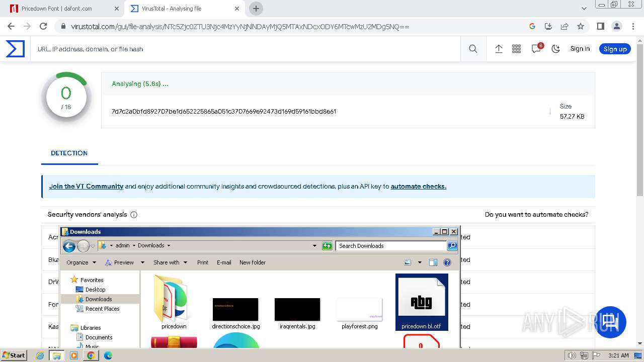
Task: Open the notifications speech bubble icon
Action: [x=536, y=48]
